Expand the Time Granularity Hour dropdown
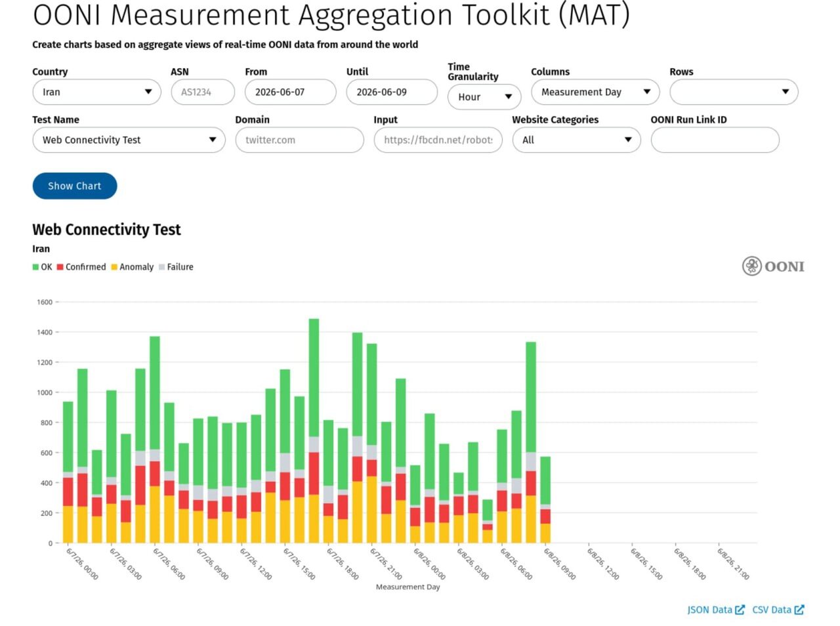 pos(484,96)
